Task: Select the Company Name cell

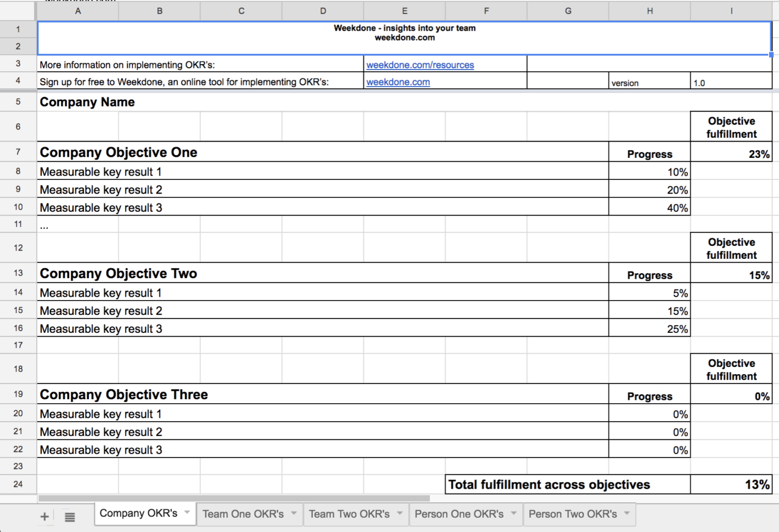Action: [x=87, y=101]
